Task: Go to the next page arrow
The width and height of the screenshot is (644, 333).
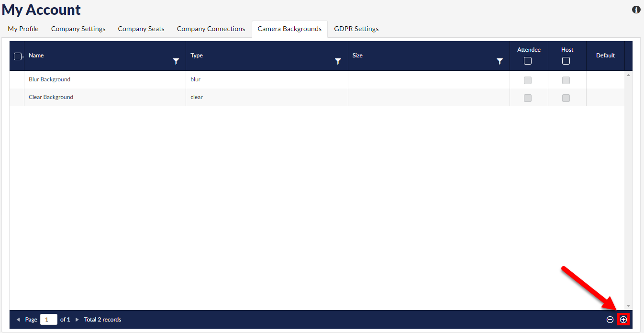Action: [x=77, y=320]
